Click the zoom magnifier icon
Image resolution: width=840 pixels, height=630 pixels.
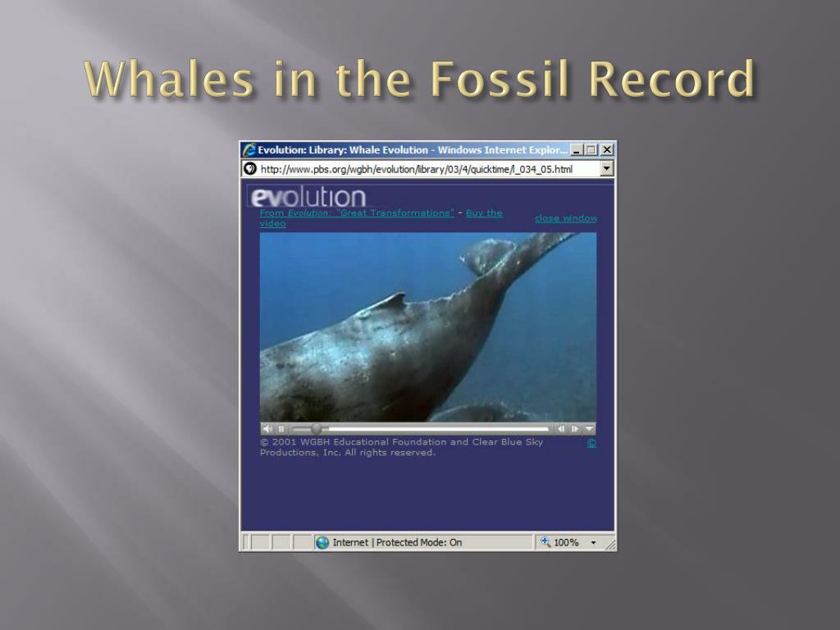pos(546,542)
